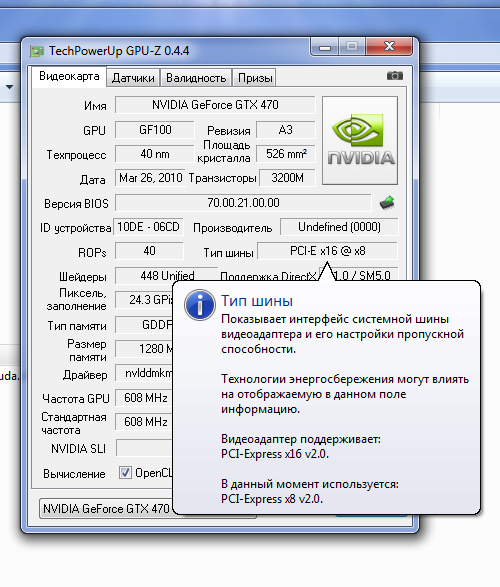Screen dimensions: 500x587
Task: Click the Транзисторы field 3200M
Action: pyautogui.click(x=287, y=178)
